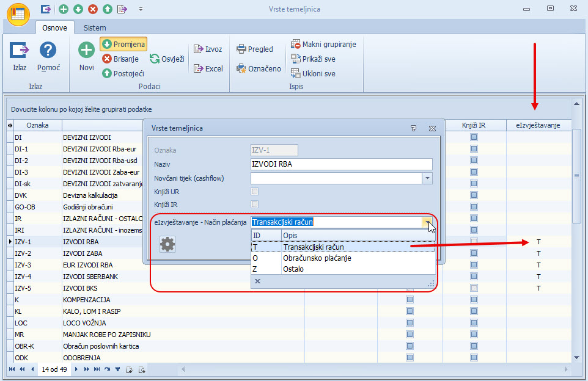Click the Izlaz exit icon in ribbon
Viewport: 588px width, 381px height.
[20, 51]
